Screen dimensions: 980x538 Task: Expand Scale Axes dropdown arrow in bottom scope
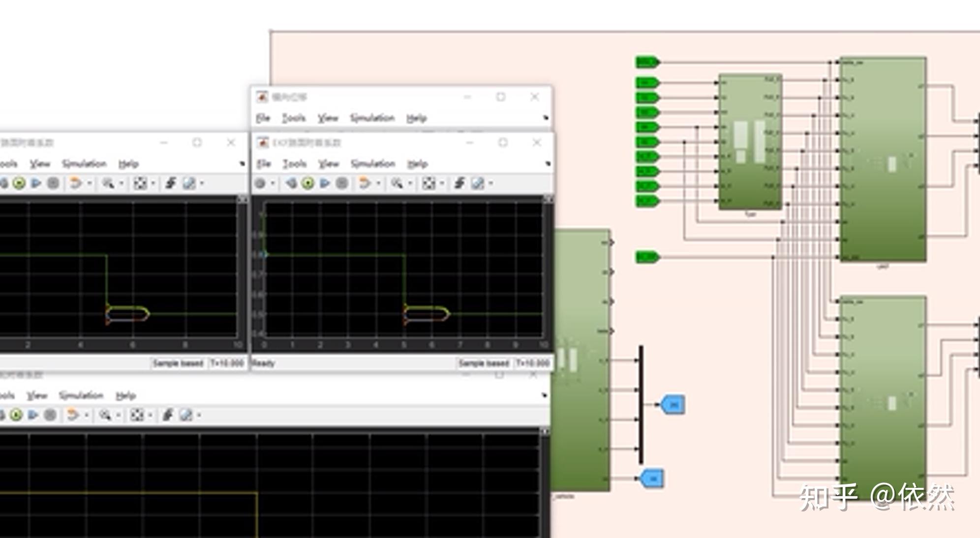tap(150, 416)
